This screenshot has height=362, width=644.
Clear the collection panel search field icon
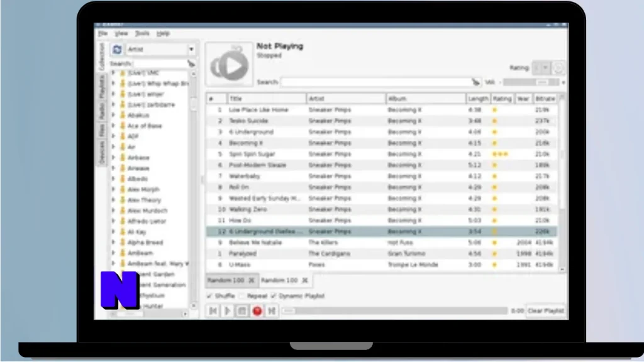pyautogui.click(x=191, y=63)
